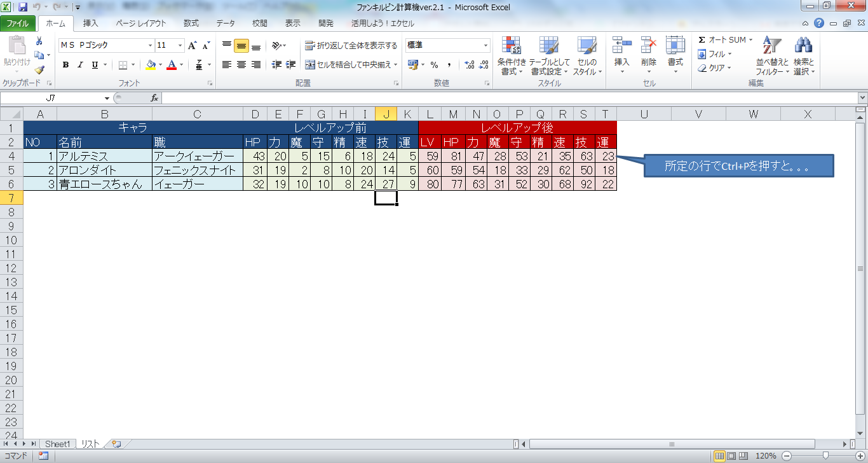The image size is (868, 463).
Task: Select column header U
Action: [x=644, y=114]
